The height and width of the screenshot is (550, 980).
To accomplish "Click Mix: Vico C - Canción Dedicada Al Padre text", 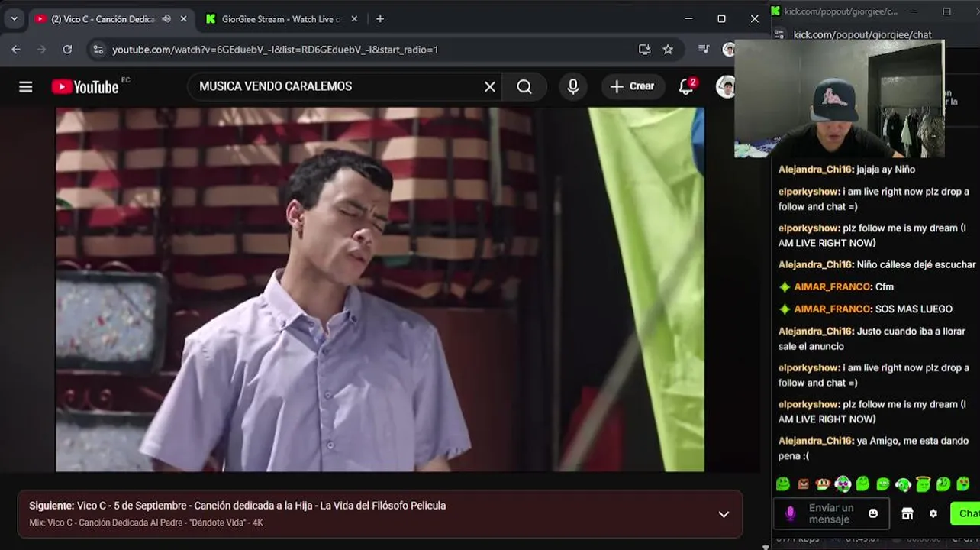I will tap(146, 522).
